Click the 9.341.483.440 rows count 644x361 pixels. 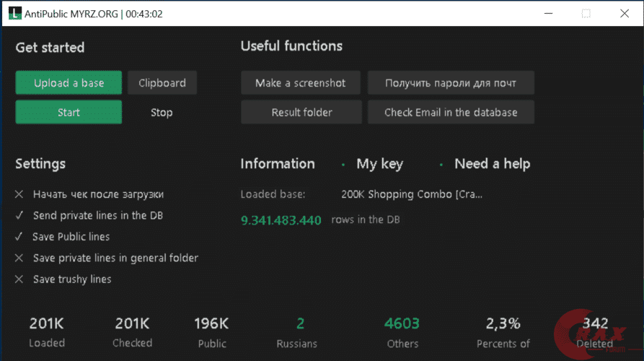[281, 220]
